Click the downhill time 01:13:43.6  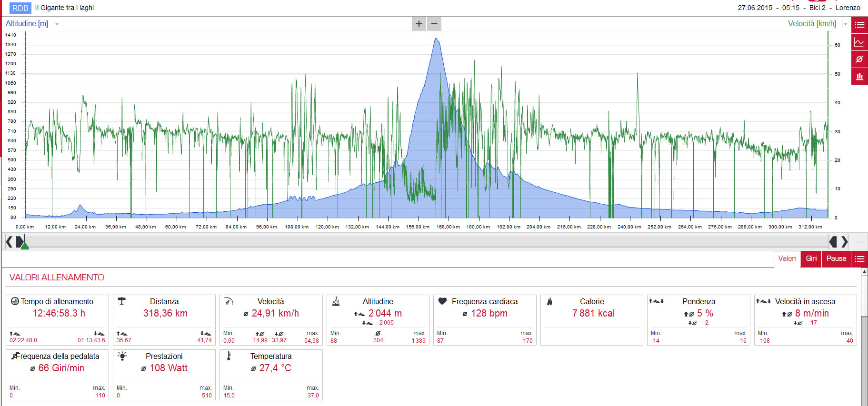pyautogui.click(x=91, y=340)
